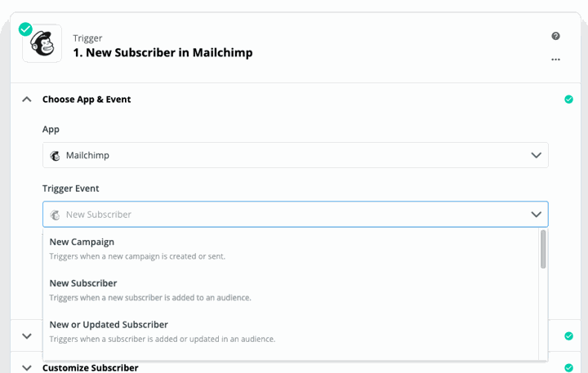Click the green check beside Customize Subscriber
The width and height of the screenshot is (588, 373).
click(x=569, y=368)
